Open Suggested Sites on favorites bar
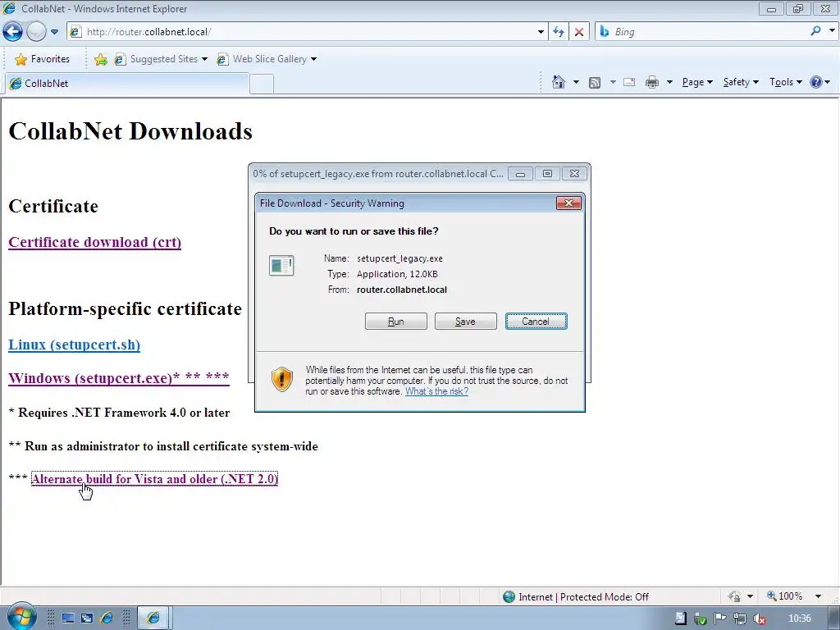840x630 pixels. pyautogui.click(x=160, y=59)
